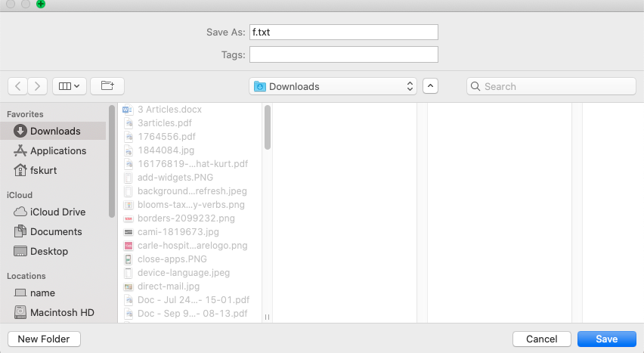Screen dimensions: 644x353
Task: Click the cami-1819673.jpg thumbnail icon
Action: point(128,232)
